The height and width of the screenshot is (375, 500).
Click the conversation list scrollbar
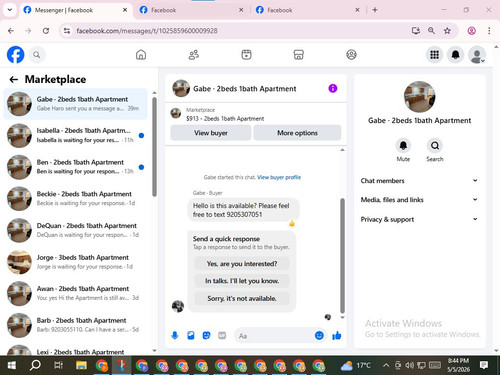click(154, 147)
